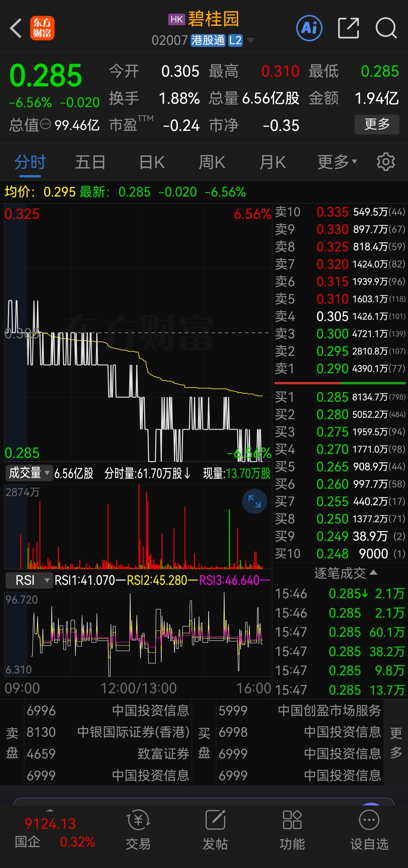Tap trade at 15:47 of 60.1万
This screenshot has height=868, width=408.
point(340,632)
